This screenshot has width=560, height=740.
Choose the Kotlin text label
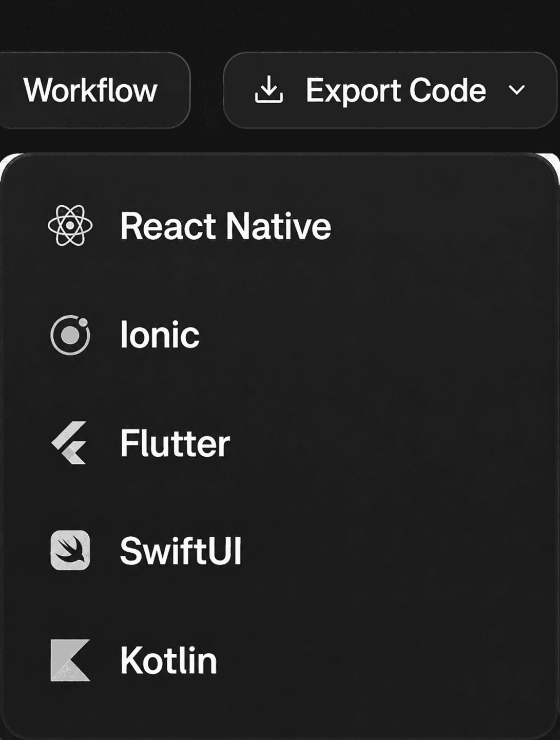(x=168, y=660)
